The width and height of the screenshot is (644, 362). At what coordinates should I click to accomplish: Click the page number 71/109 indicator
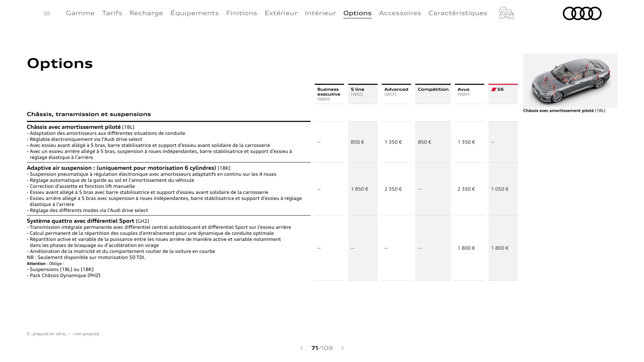322,348
